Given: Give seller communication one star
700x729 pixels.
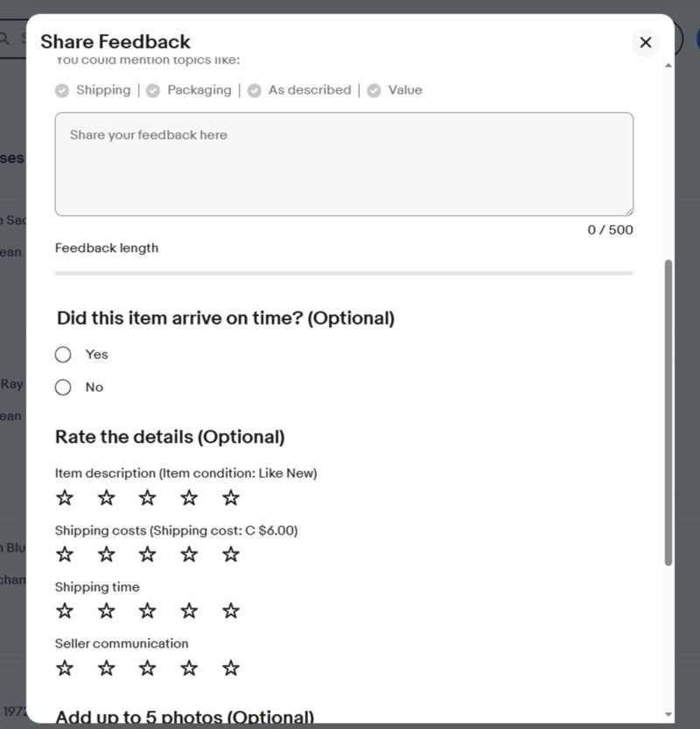Looking at the screenshot, I should tap(65, 668).
